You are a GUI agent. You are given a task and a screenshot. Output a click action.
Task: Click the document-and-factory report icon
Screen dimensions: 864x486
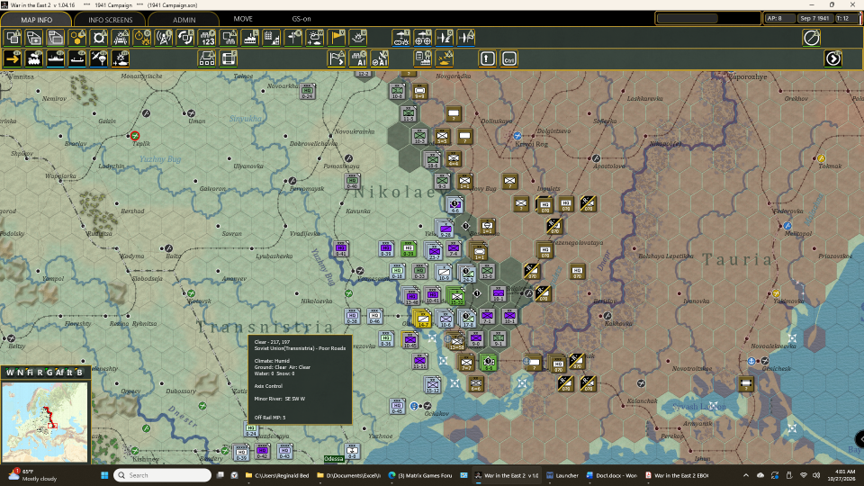coord(423,58)
